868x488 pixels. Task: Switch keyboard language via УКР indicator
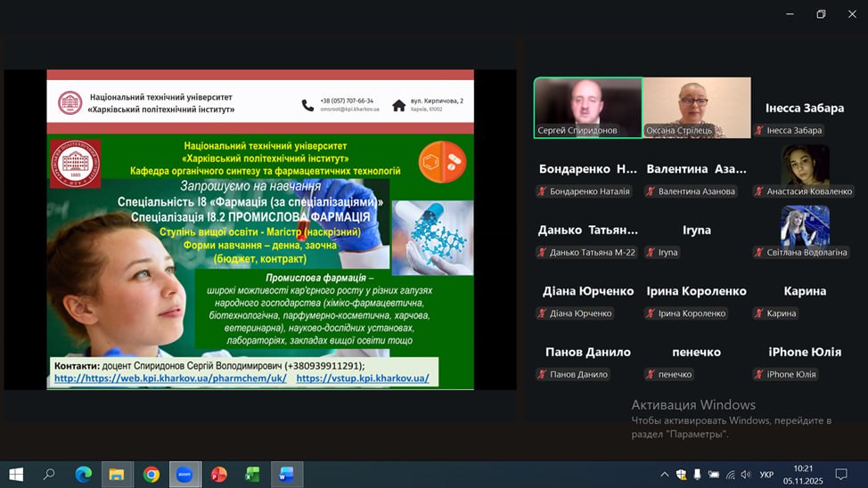766,475
